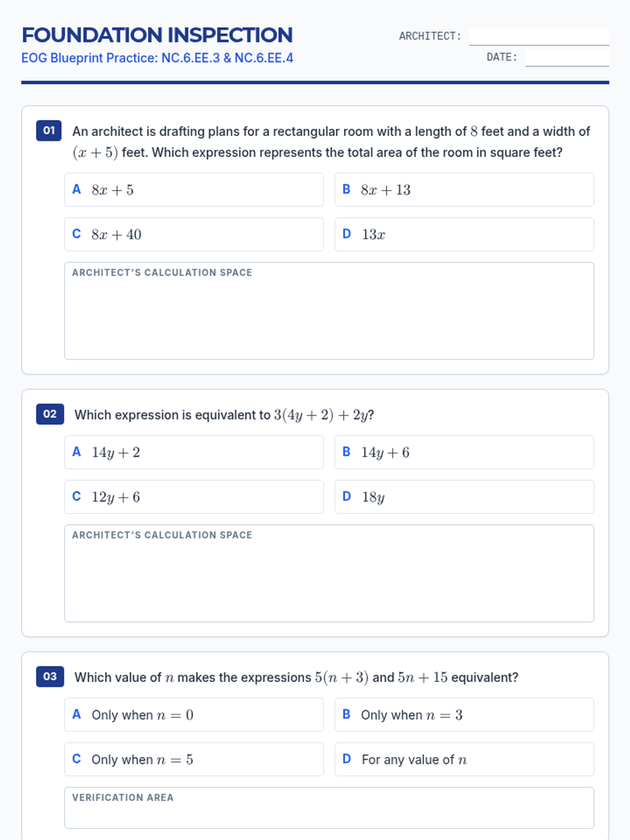Select answer B '8x + 13' for question 01
The image size is (630, 840).
tap(464, 190)
